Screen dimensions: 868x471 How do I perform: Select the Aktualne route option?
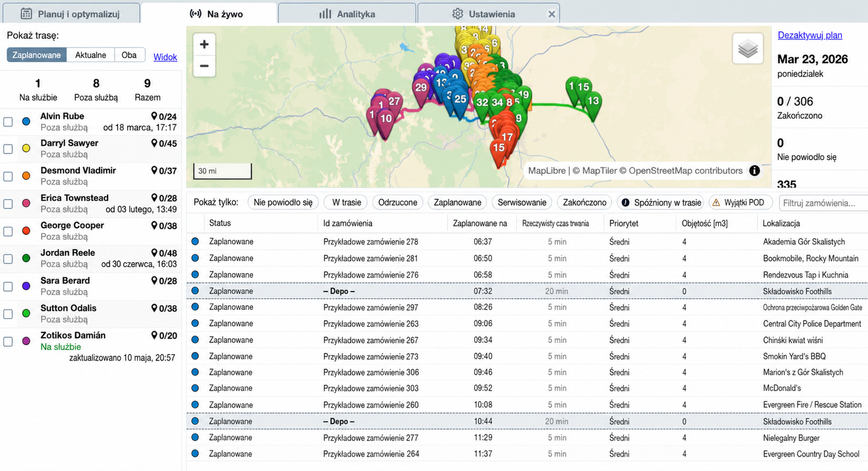[x=90, y=55]
